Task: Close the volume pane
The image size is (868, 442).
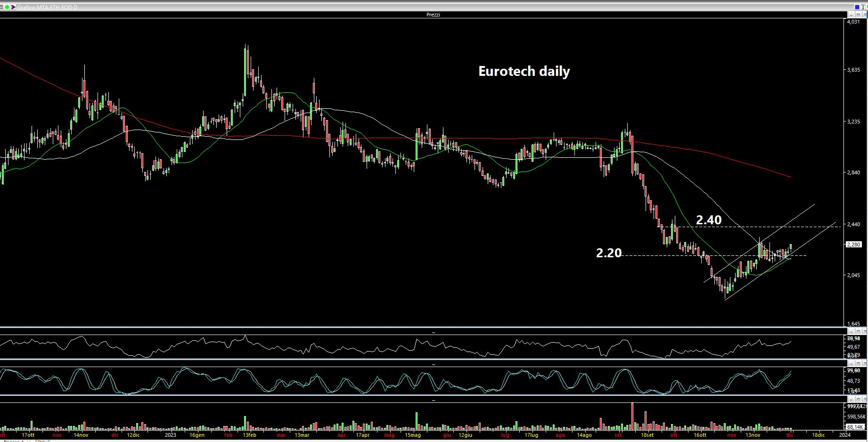Action: point(865,400)
